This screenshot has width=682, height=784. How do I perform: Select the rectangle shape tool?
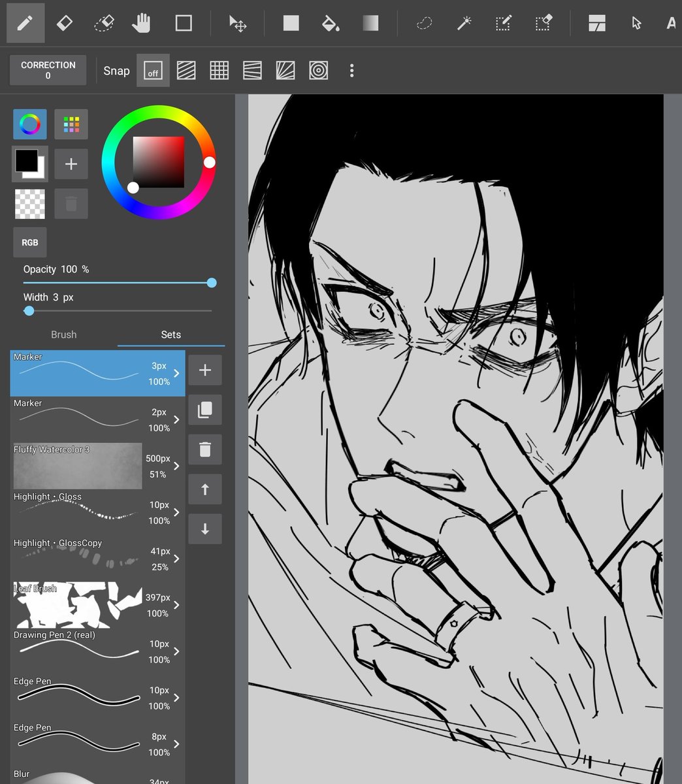click(x=184, y=23)
